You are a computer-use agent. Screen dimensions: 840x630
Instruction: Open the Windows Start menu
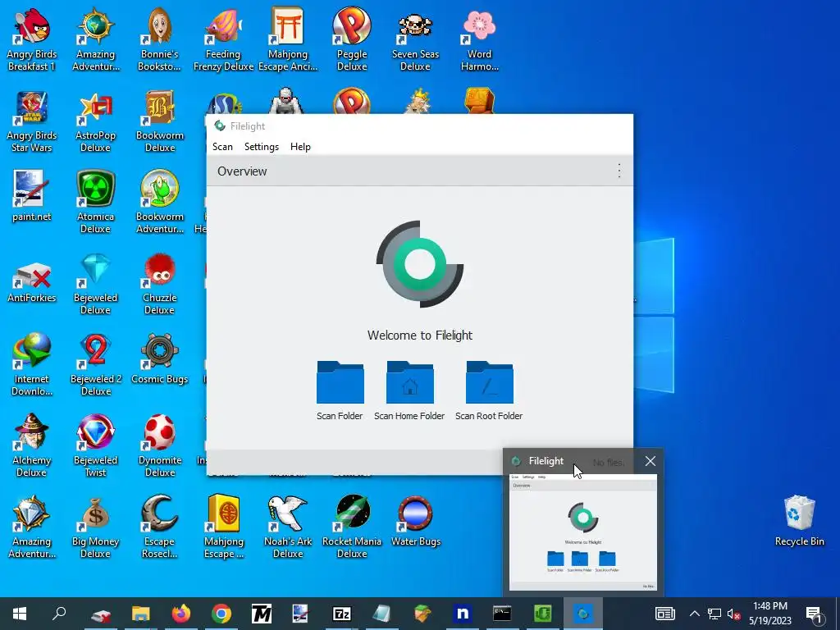pos(20,614)
